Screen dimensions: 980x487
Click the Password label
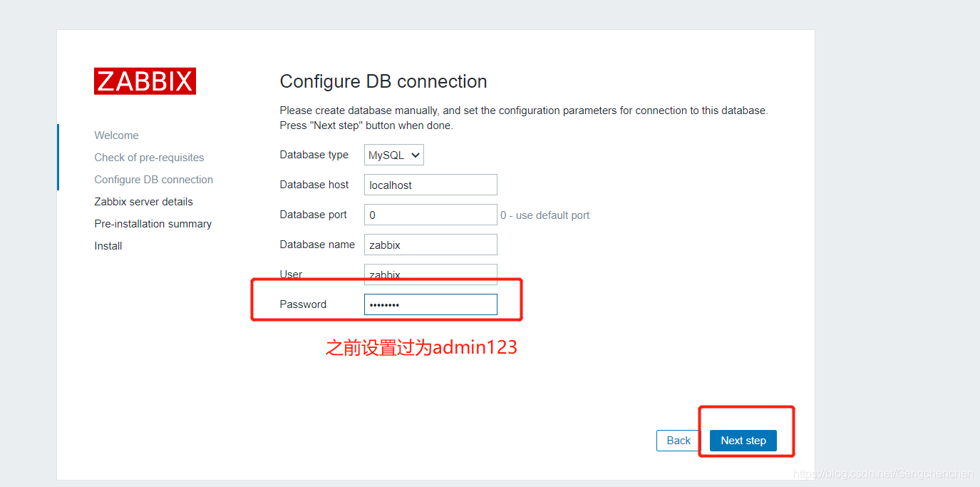(x=303, y=304)
